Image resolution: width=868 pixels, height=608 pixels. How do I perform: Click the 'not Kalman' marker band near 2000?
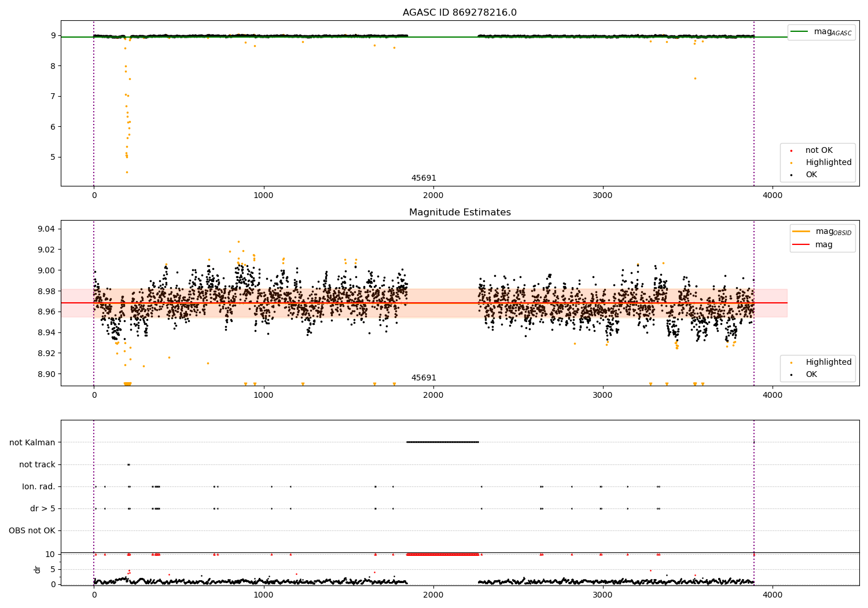[443, 442]
